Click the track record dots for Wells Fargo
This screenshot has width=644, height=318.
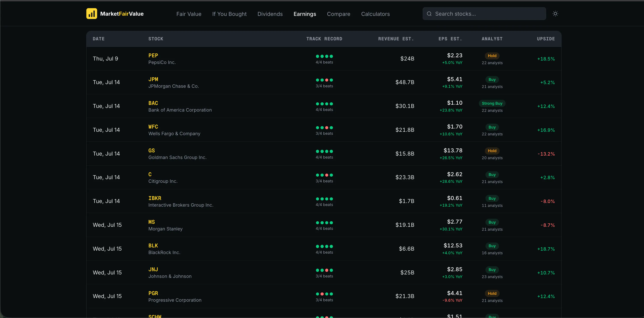click(324, 128)
